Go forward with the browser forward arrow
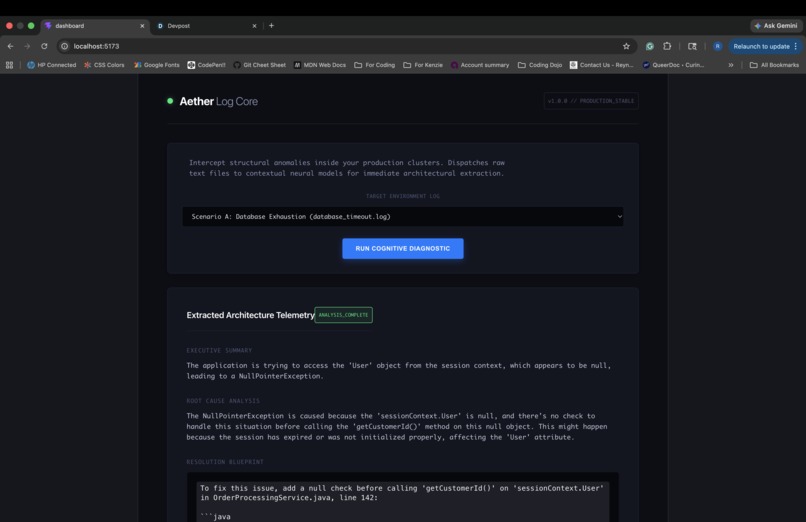 pos(27,46)
